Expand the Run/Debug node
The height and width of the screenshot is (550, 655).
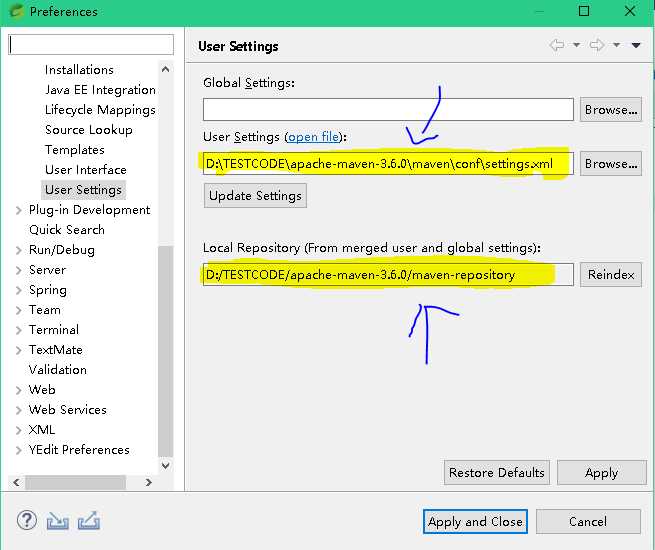pos(18,250)
